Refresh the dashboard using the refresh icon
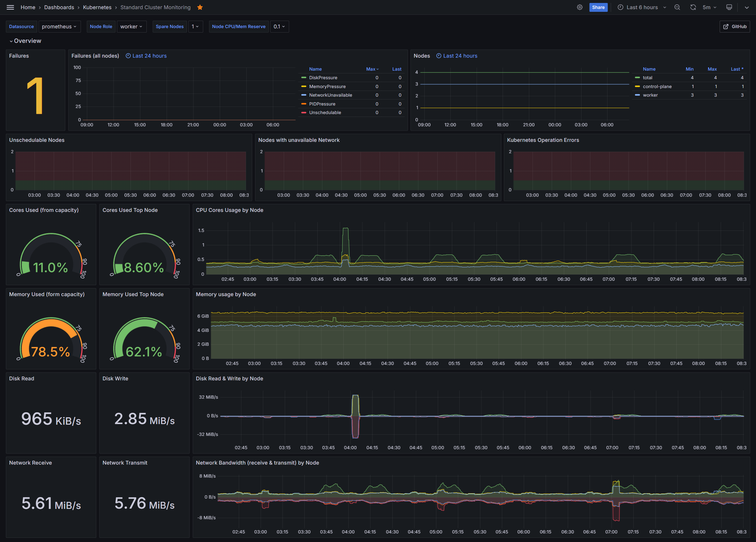Screen dimensions: 756x542 pos(693,7)
